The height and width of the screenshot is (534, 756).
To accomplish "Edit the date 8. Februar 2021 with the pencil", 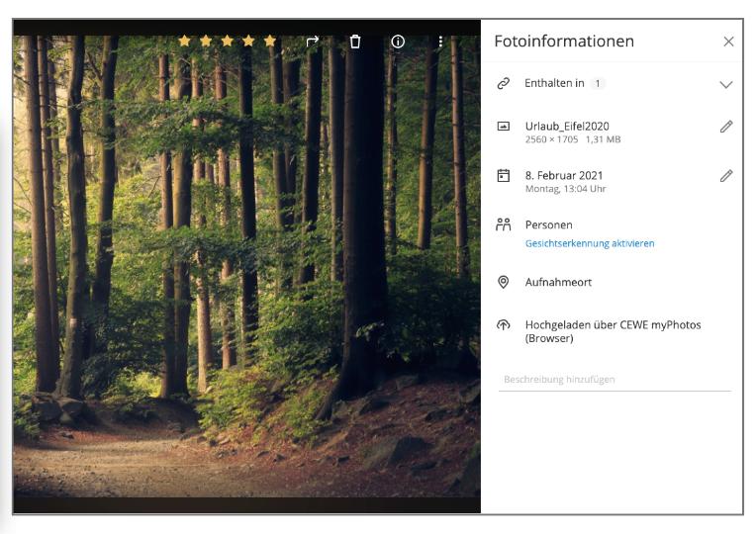I will click(726, 175).
